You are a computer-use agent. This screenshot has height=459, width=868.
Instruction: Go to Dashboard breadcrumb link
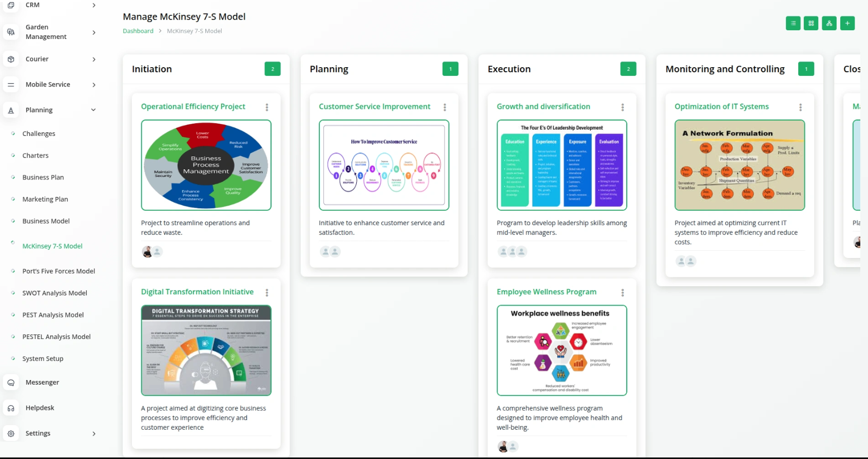[138, 31]
